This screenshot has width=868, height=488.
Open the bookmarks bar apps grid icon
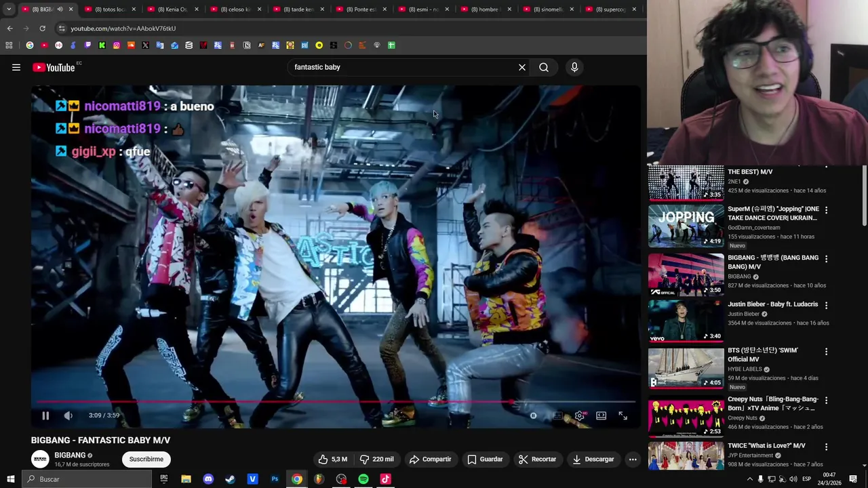pos(9,45)
